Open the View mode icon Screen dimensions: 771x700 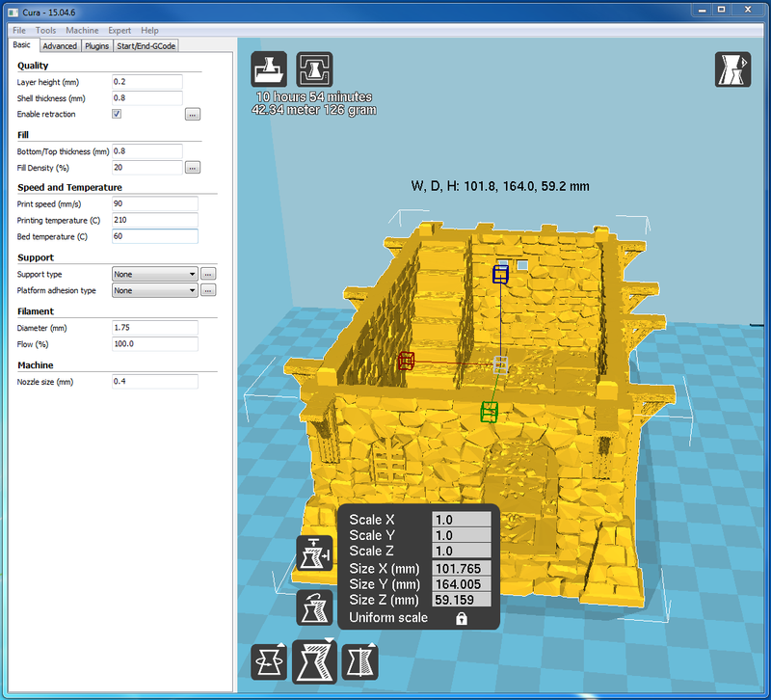point(732,69)
